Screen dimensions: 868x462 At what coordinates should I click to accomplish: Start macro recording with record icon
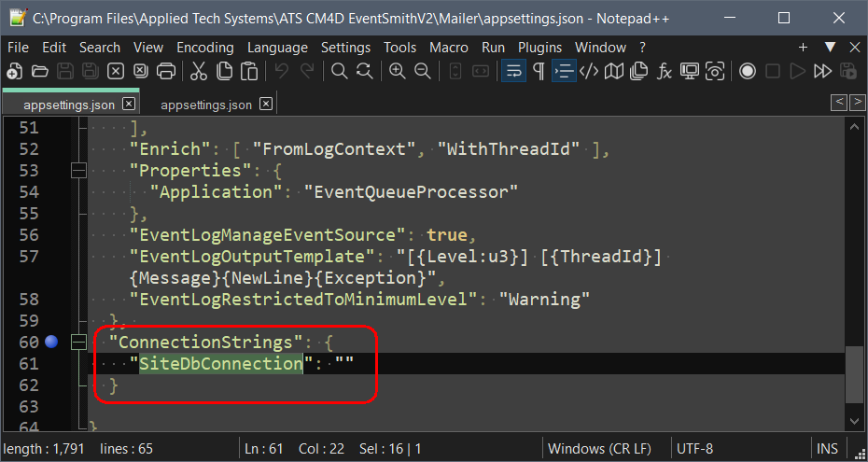coord(748,71)
